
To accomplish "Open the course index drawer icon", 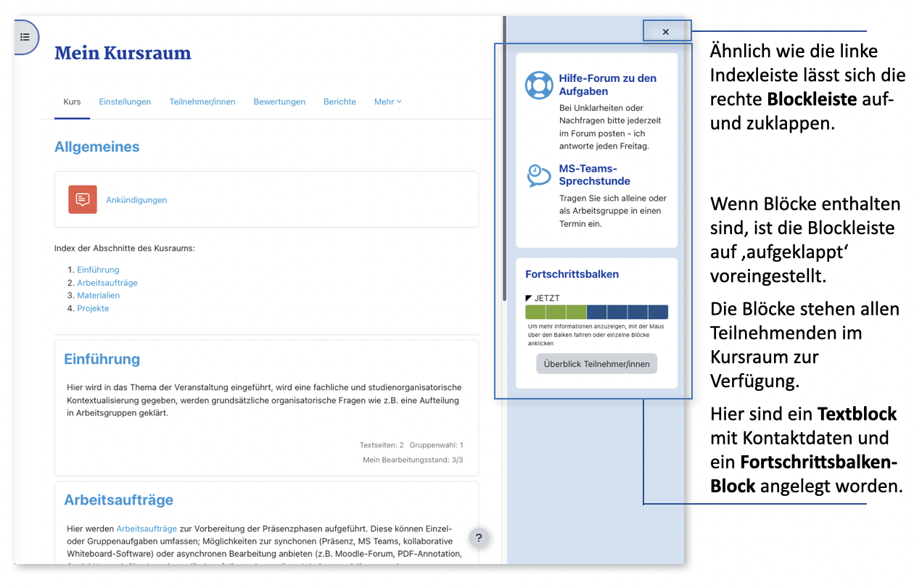I will tap(25, 37).
